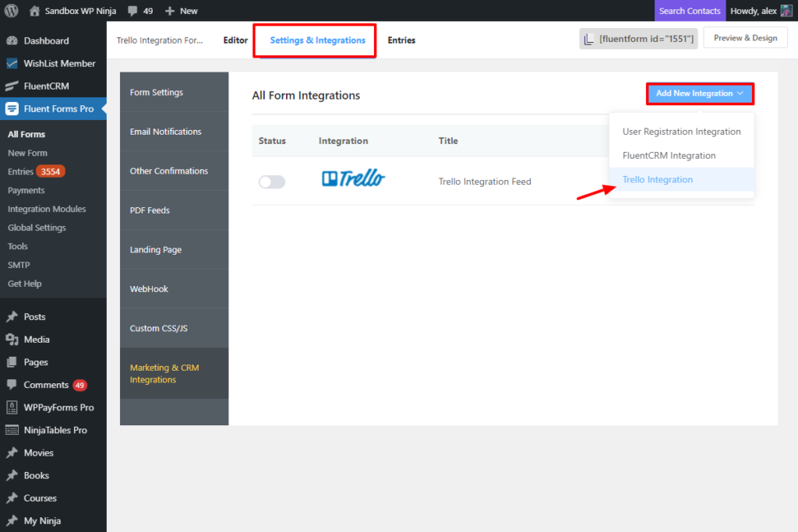The width and height of the screenshot is (798, 532).
Task: Open Get Help submenu link
Action: coord(24,284)
